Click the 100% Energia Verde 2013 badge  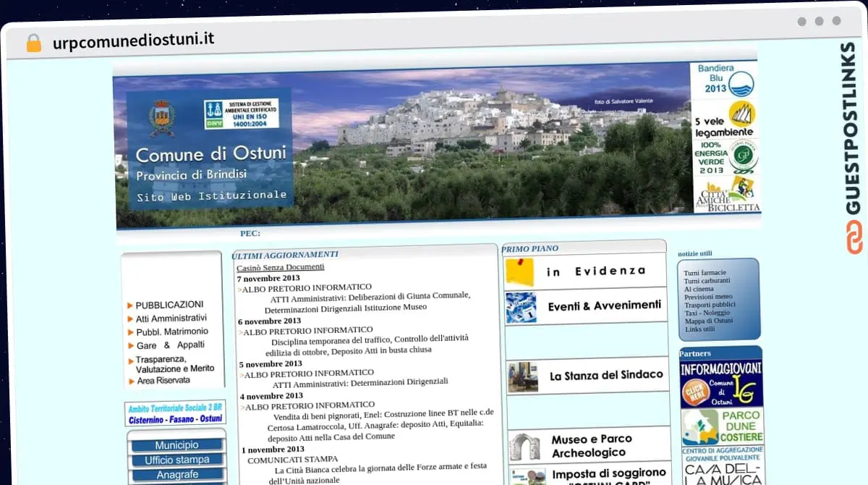724,156
